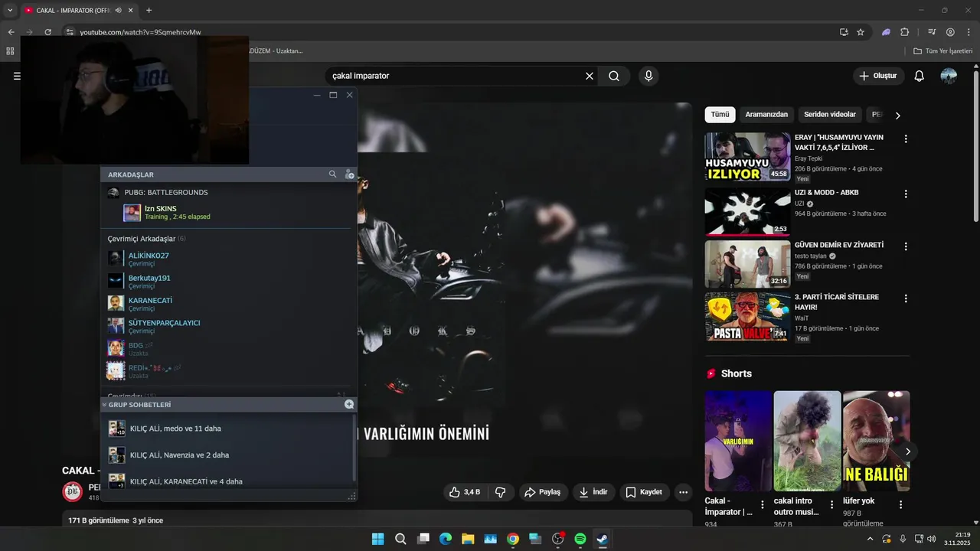Open the BDG friend entry
980x551 pixels.
coord(228,348)
